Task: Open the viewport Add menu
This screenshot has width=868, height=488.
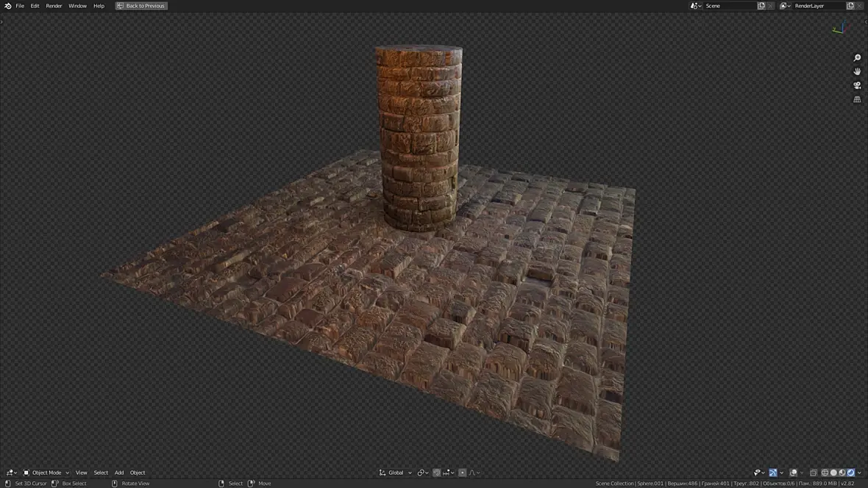Action: pos(119,473)
